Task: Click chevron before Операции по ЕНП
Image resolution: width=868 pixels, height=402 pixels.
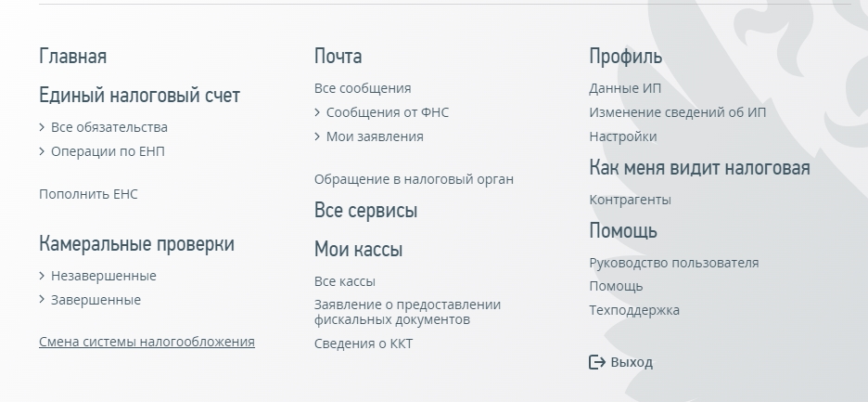Action: [x=42, y=151]
